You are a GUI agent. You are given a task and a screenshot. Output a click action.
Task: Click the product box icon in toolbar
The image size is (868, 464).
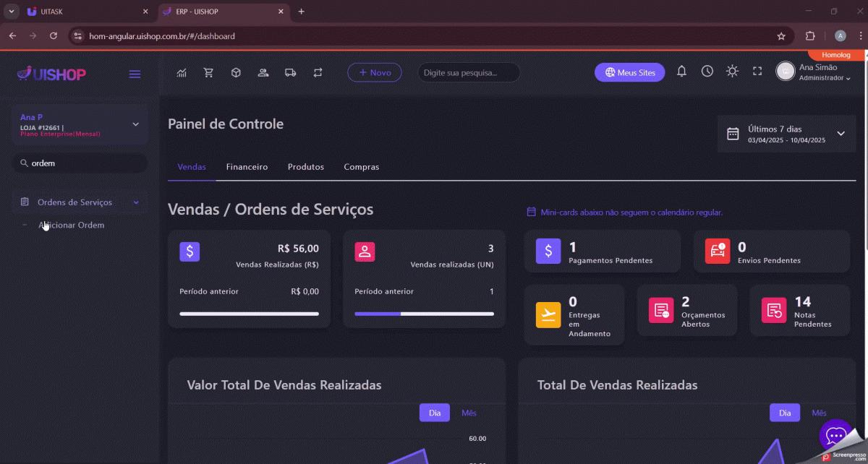click(x=236, y=72)
